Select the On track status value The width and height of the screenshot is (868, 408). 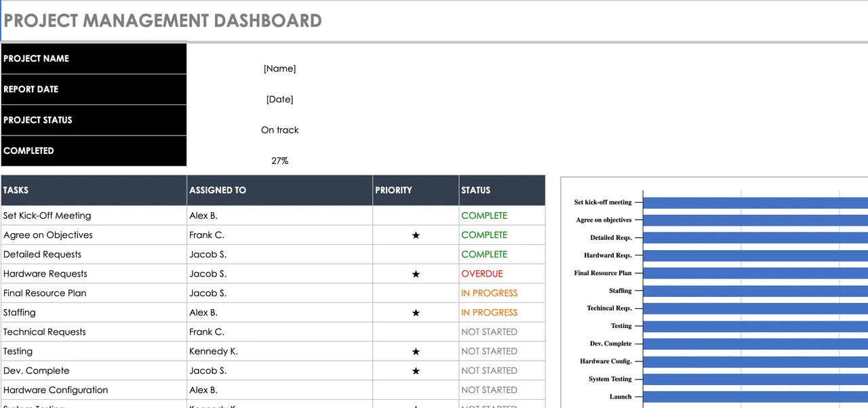tap(279, 130)
